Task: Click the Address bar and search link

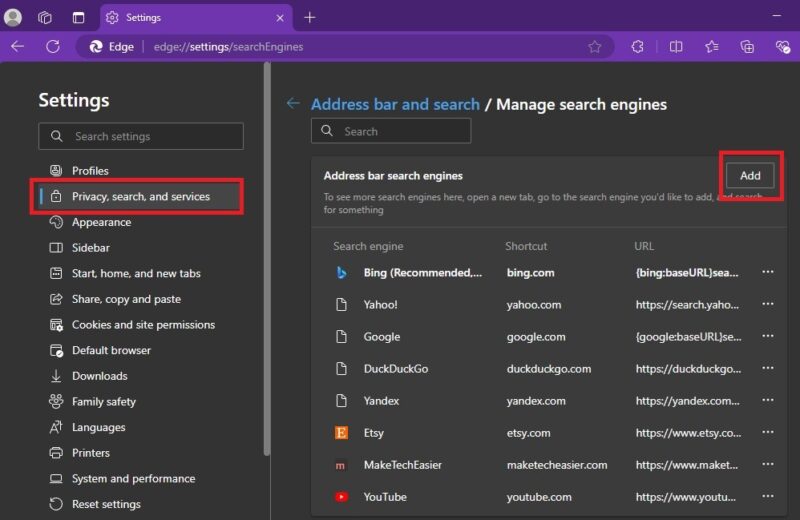Action: 395,104
